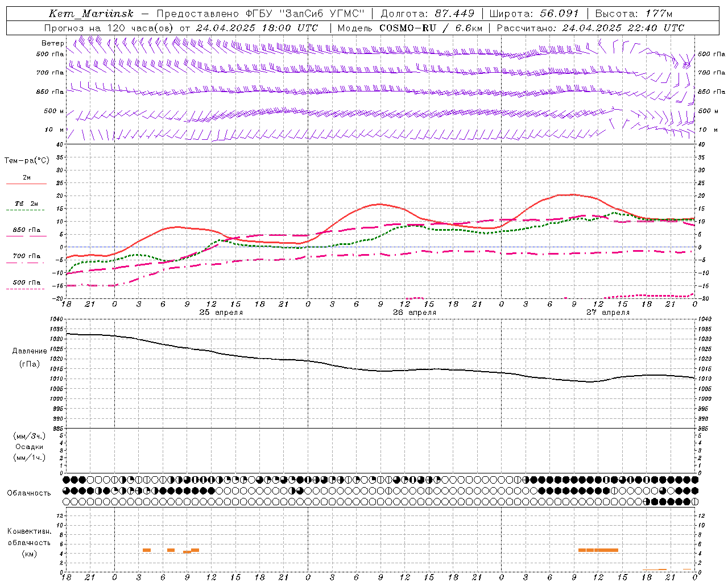Click the 'Рассчитано: 24.04.2025 22:40 UTC' text
The image size is (728, 582).
[590, 28]
